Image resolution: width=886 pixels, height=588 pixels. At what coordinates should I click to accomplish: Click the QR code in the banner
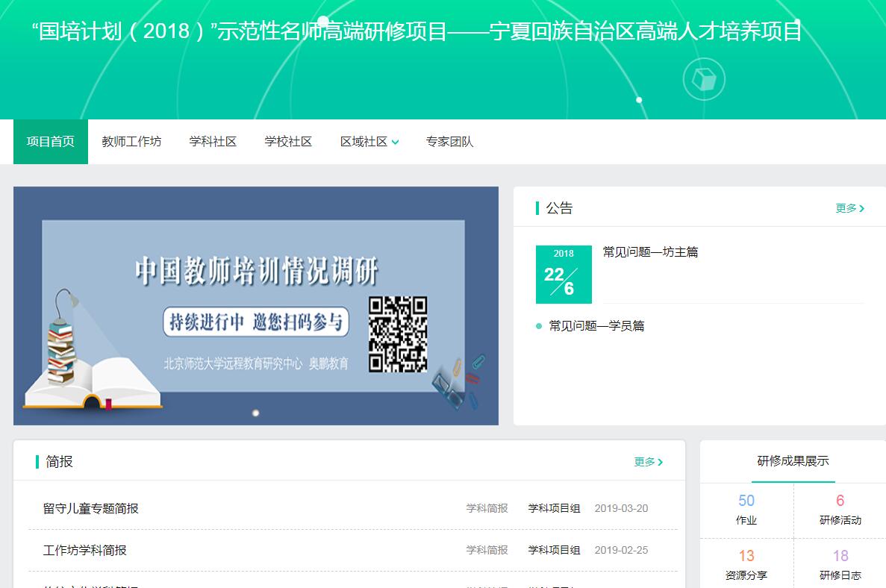pyautogui.click(x=398, y=334)
